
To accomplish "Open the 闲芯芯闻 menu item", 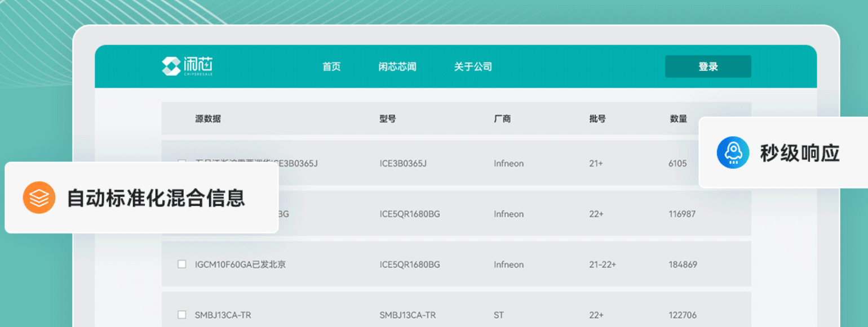I will (x=397, y=66).
